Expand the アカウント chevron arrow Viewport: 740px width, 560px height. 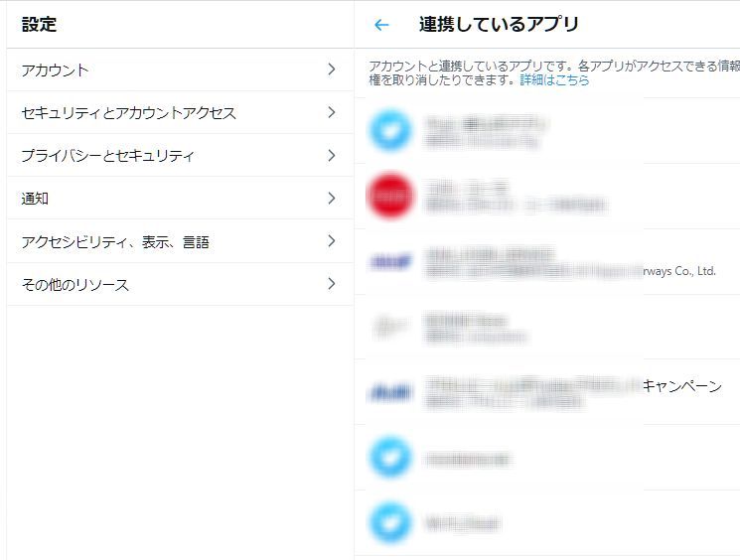pyautogui.click(x=332, y=70)
